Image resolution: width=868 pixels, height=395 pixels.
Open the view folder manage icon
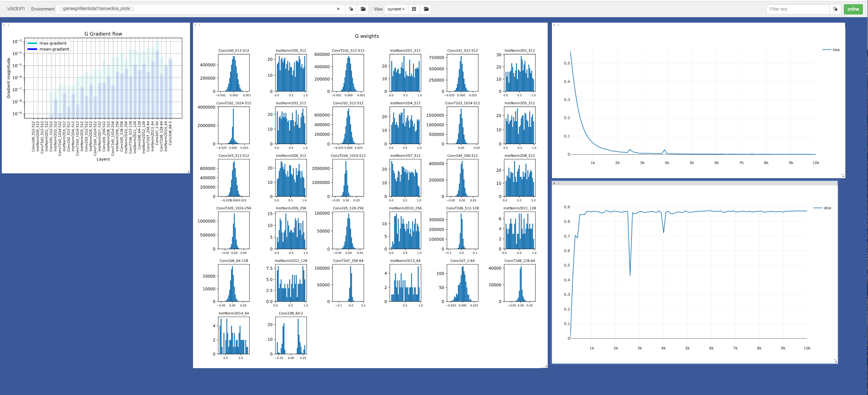(x=426, y=9)
